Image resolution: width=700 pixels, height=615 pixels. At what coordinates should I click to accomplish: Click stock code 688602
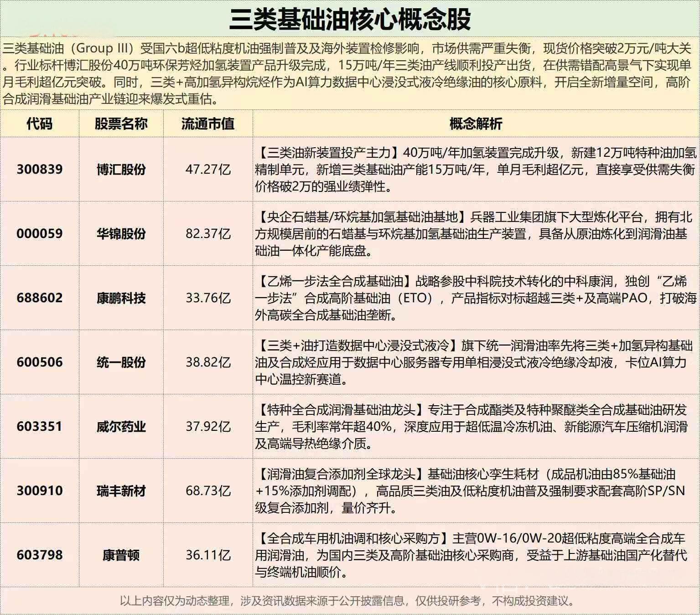point(39,298)
